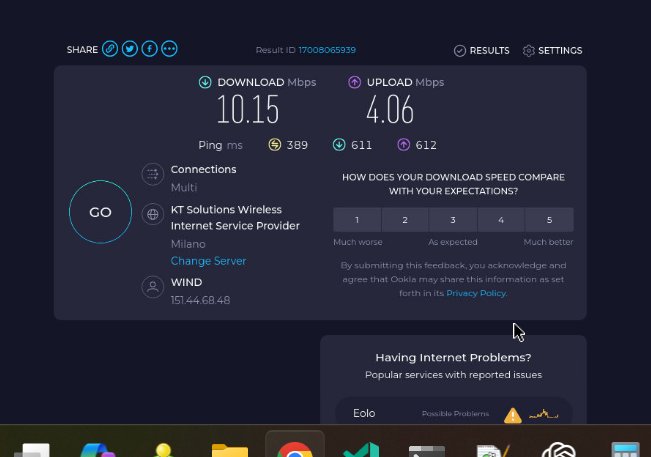Rate download speed as 2

coord(405,220)
